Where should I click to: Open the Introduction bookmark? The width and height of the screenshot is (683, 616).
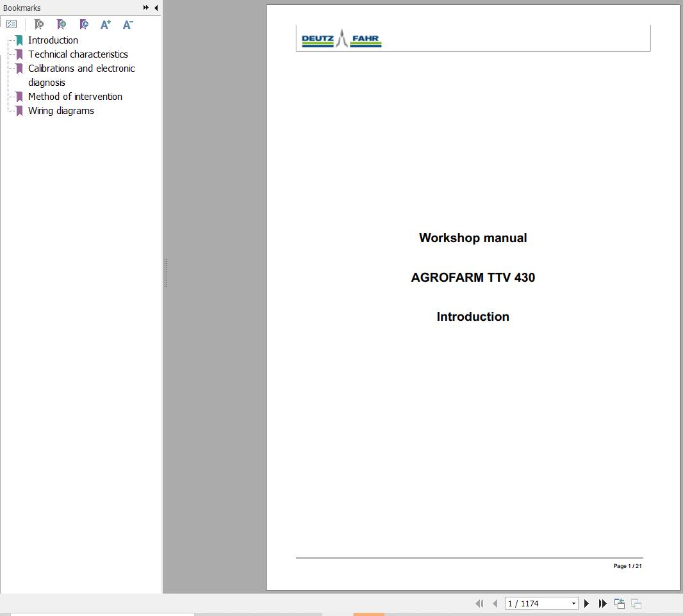[53, 40]
